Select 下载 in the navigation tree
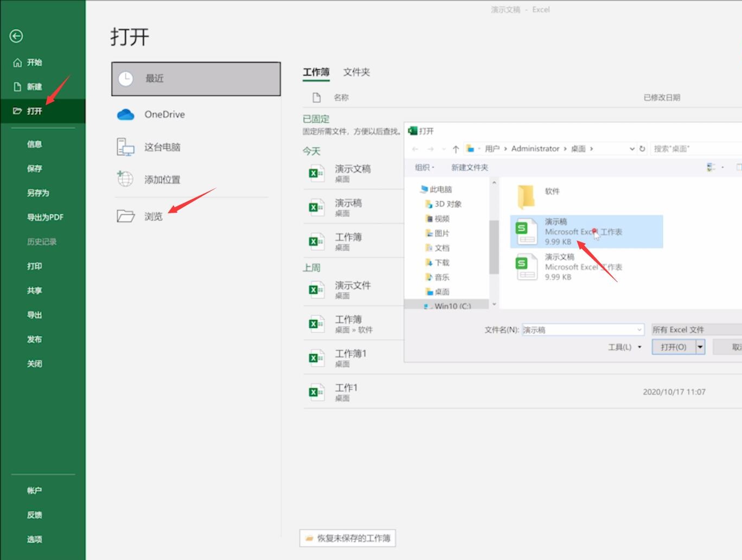The width and height of the screenshot is (742, 560). [438, 263]
